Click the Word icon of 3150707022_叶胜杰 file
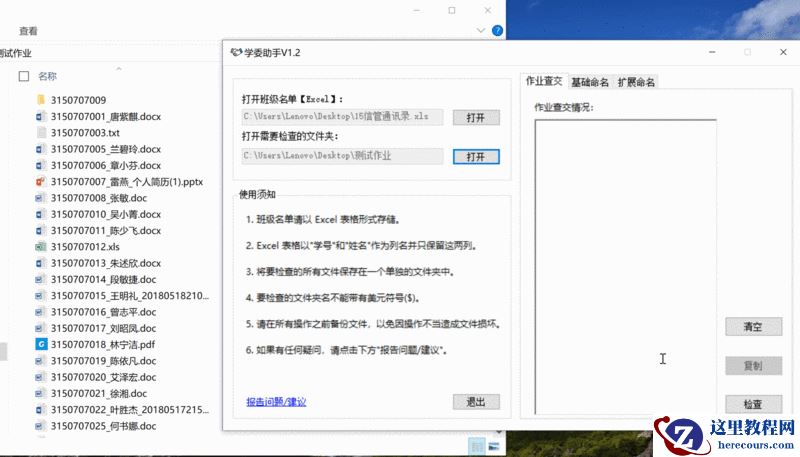 point(41,410)
